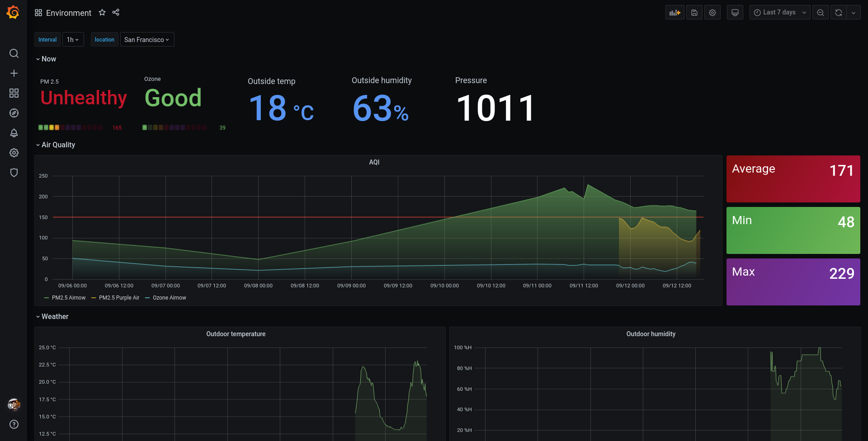The height and width of the screenshot is (441, 868).
Task: Refresh the dashboard
Action: point(838,12)
